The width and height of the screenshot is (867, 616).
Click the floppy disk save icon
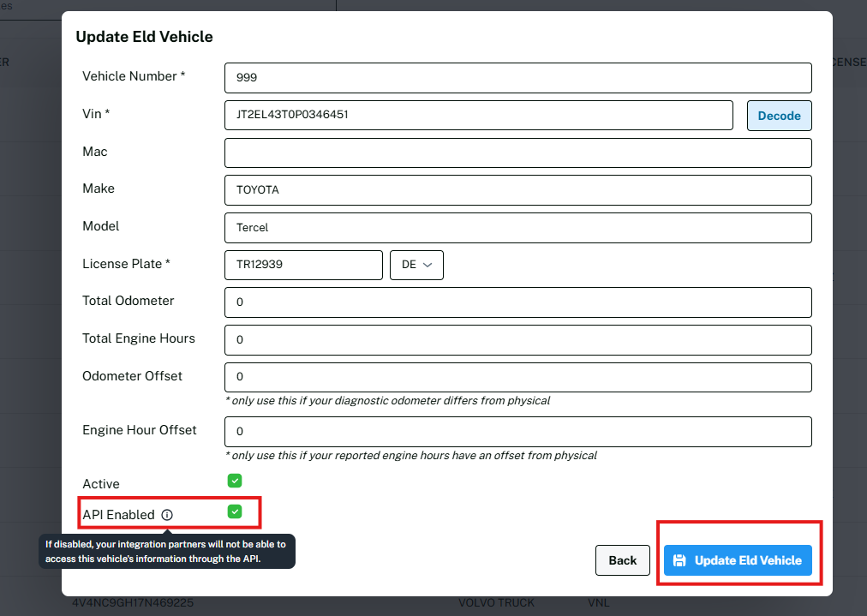coord(679,560)
